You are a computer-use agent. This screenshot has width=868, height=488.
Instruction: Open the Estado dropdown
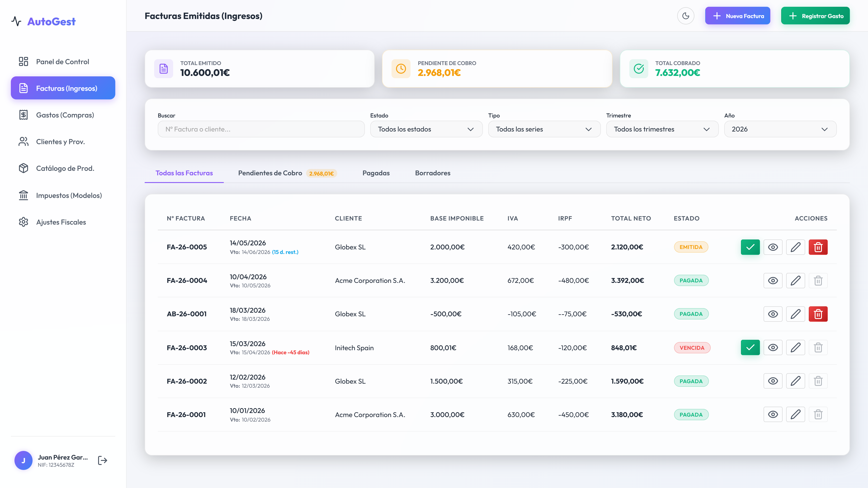click(426, 129)
